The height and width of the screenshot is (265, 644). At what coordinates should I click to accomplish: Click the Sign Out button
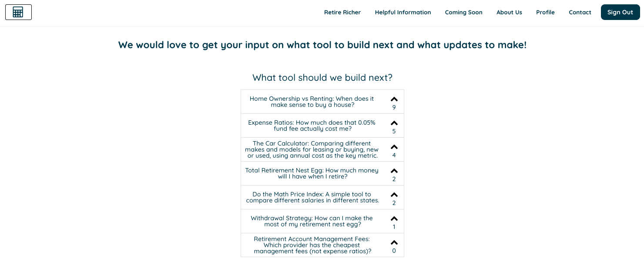coord(620,12)
